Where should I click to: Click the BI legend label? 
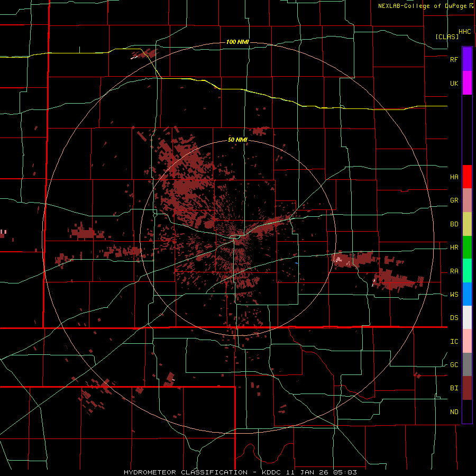(x=454, y=388)
